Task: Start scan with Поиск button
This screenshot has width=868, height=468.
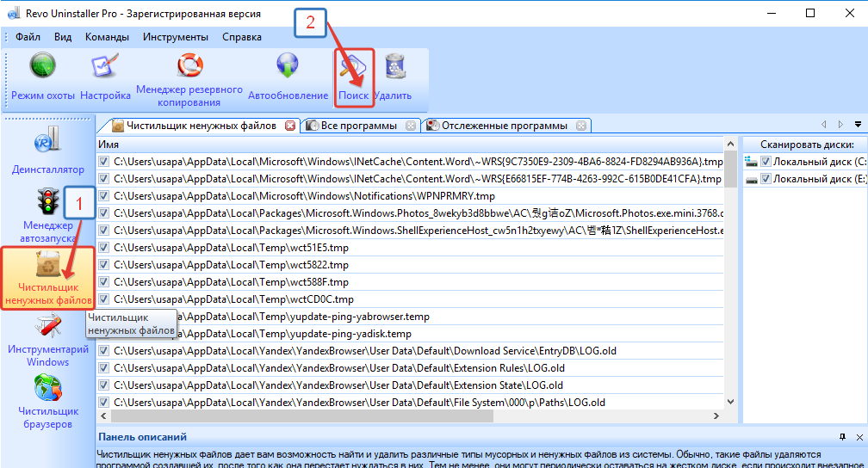Action: pos(354,78)
